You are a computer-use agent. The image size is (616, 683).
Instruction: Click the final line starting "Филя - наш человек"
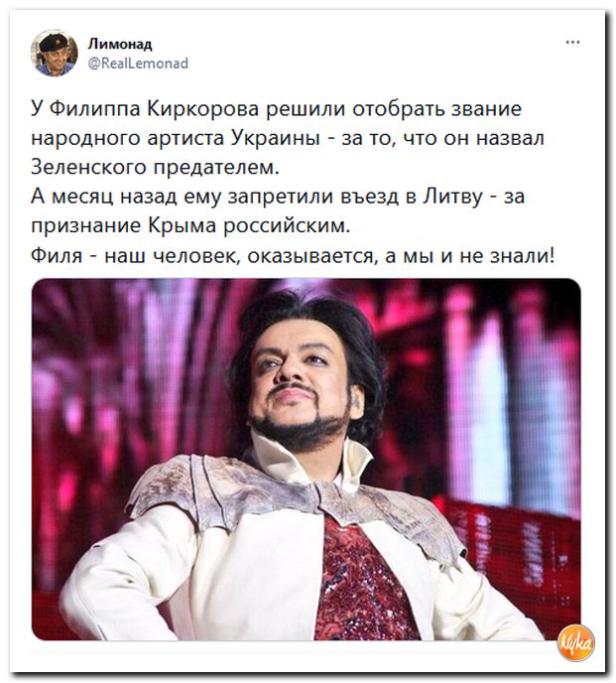(x=294, y=256)
